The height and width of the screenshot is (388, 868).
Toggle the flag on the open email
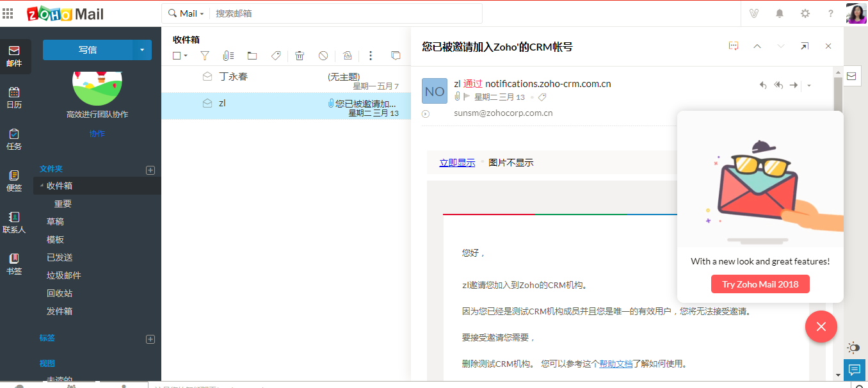(467, 97)
